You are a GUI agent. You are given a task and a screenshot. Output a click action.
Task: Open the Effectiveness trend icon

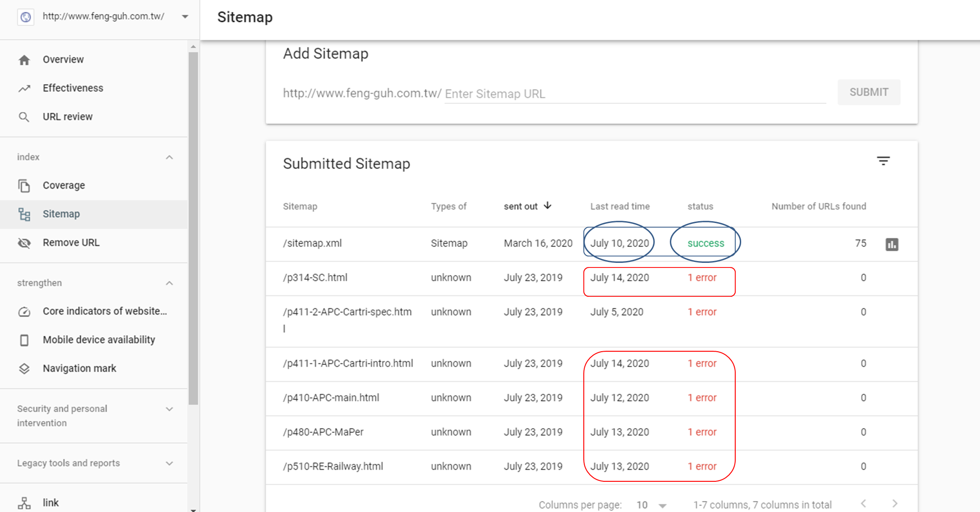coord(24,88)
